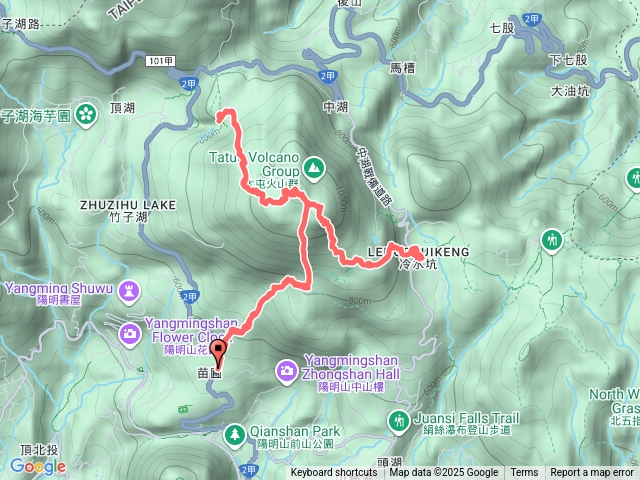This screenshot has width=640, height=480.
Task: Open the Google logo link
Action: pyautogui.click(x=38, y=467)
